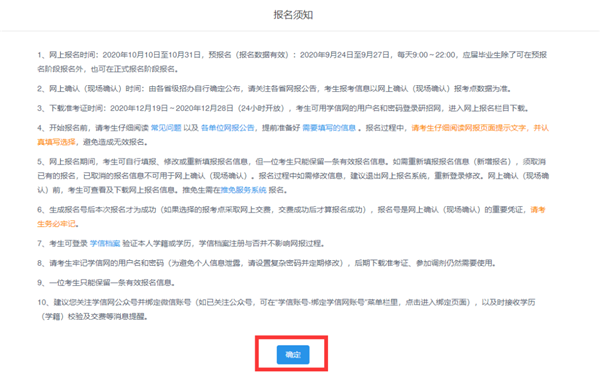Open the 学信档案 link

[x=105, y=243]
